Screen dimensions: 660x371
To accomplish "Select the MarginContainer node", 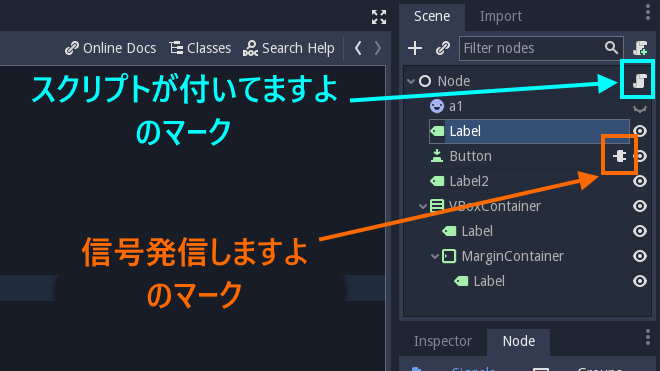I will [512, 256].
